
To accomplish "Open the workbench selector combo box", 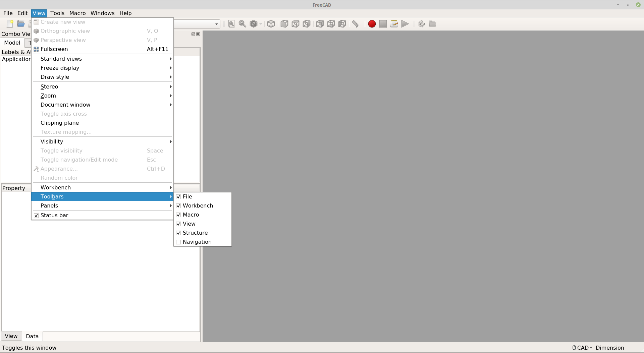I will tap(197, 24).
